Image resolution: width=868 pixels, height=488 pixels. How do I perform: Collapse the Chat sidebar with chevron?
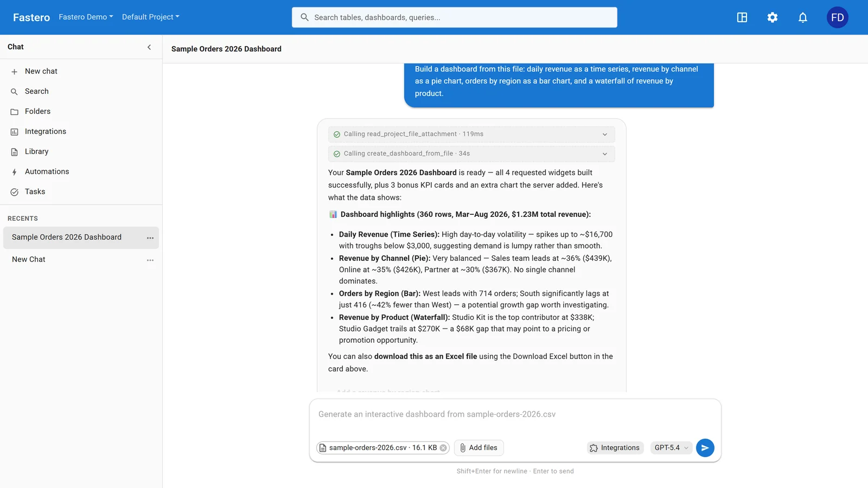[149, 47]
